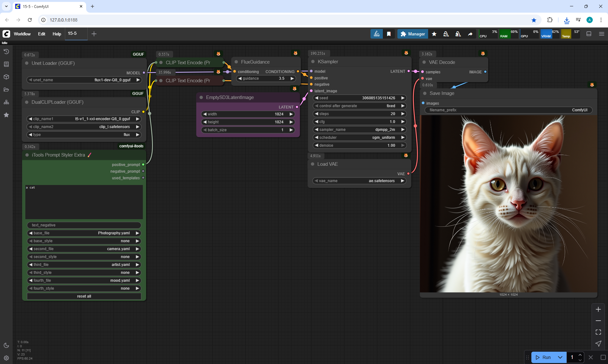Open the sampler_name dropdown in KSampler

(359, 130)
